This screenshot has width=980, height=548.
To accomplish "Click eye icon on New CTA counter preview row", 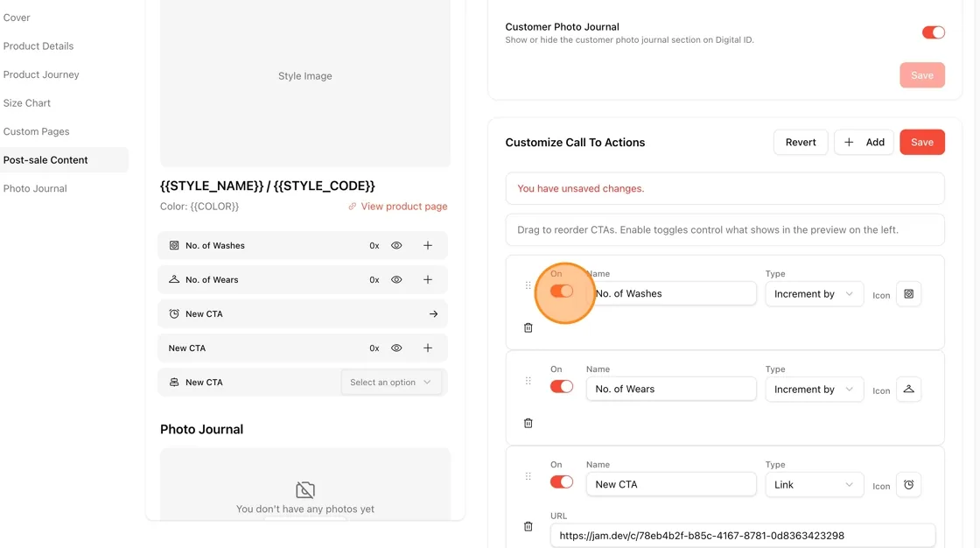I will (396, 348).
